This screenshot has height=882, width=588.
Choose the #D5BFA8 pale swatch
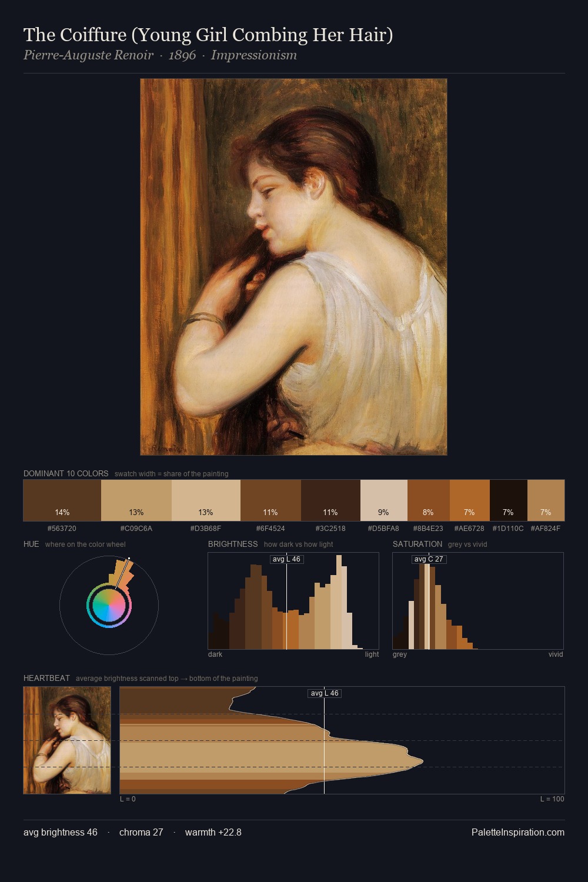tap(383, 500)
